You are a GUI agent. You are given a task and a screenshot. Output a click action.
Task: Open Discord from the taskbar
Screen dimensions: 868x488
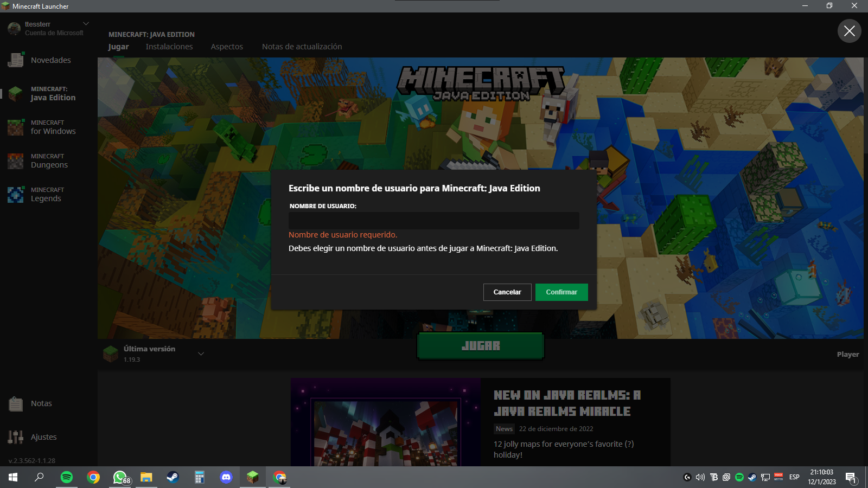click(x=226, y=477)
